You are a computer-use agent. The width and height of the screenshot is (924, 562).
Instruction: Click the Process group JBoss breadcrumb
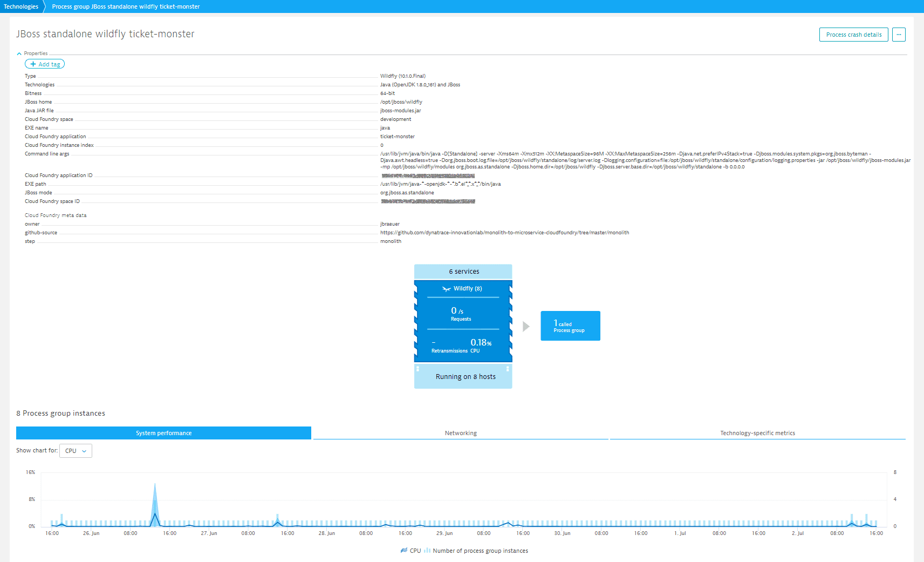click(126, 6)
